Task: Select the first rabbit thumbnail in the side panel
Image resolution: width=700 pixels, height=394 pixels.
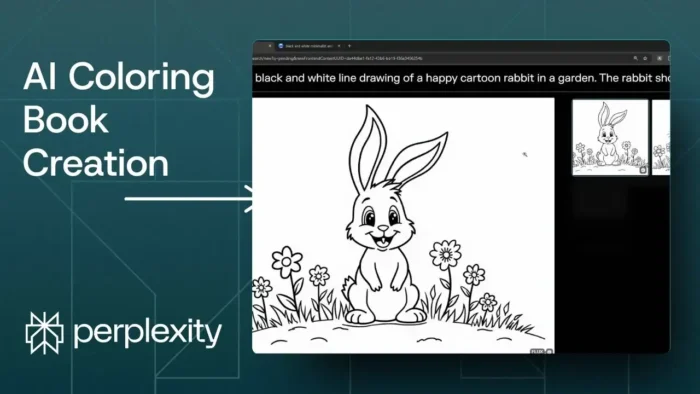Action: pyautogui.click(x=610, y=137)
